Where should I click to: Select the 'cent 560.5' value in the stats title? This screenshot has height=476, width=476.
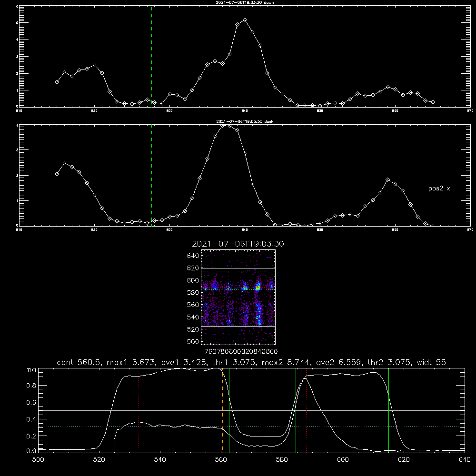(x=79, y=362)
